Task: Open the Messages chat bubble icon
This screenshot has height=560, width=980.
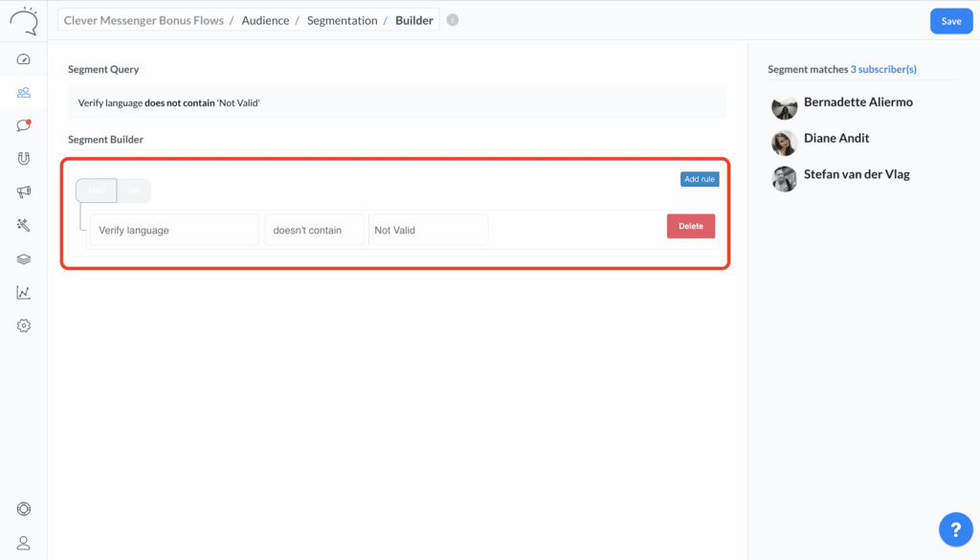Action: click(x=23, y=125)
